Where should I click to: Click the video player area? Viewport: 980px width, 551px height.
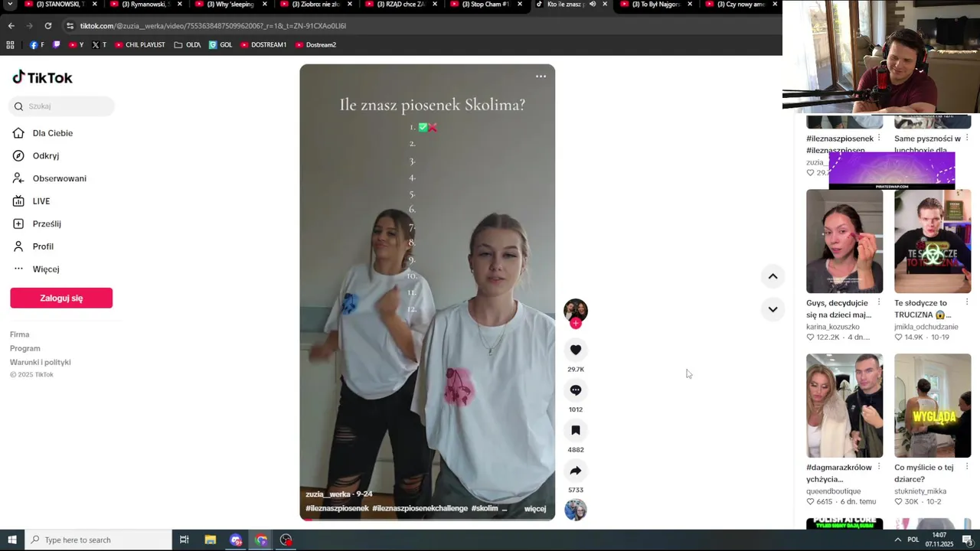pos(427,292)
